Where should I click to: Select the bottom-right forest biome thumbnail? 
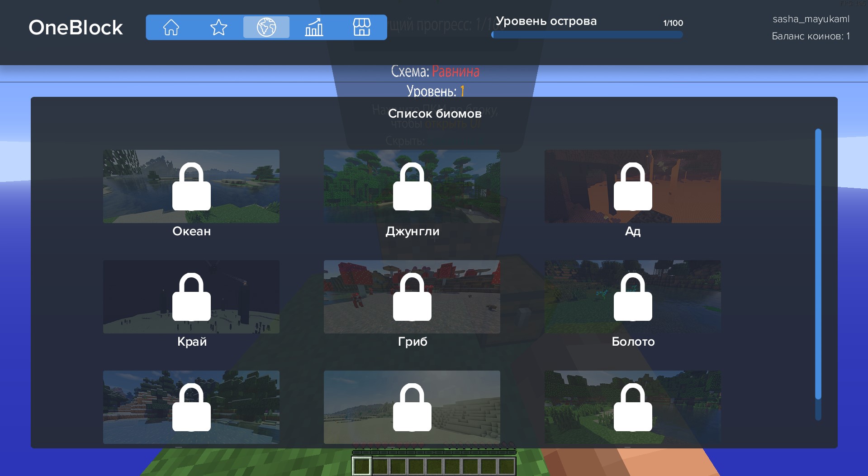coord(678,407)
